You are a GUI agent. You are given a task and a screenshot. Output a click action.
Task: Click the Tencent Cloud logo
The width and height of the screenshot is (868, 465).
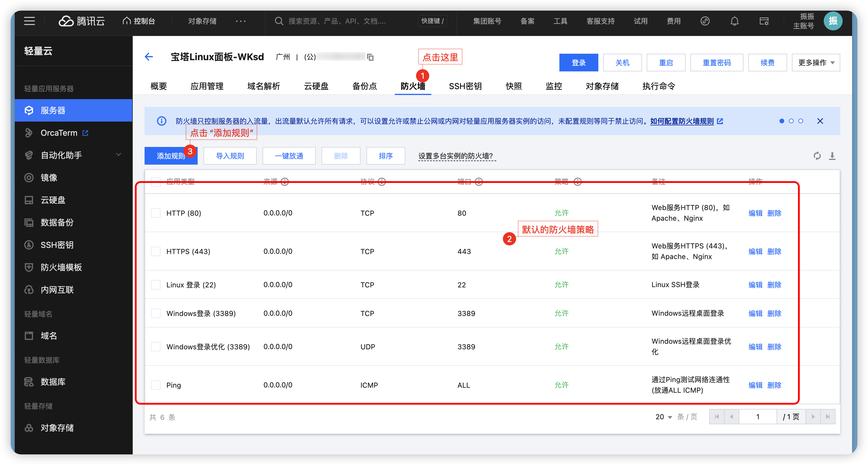tap(81, 21)
